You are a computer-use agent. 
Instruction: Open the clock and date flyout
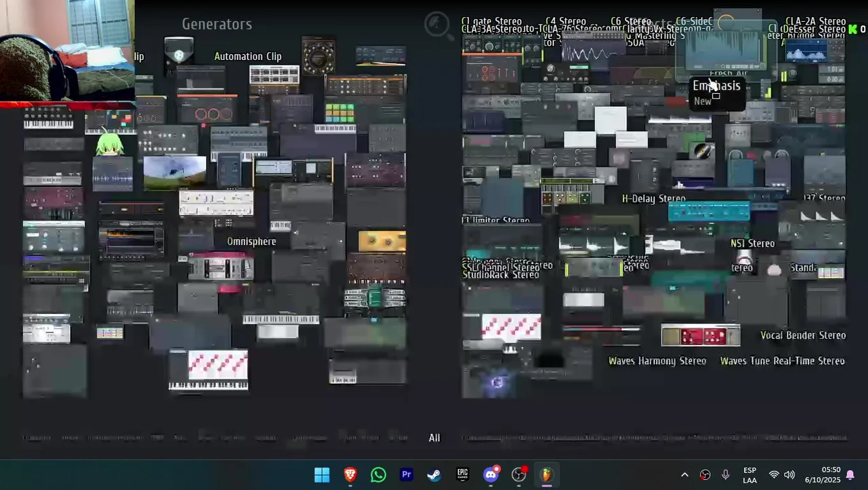[x=822, y=475]
